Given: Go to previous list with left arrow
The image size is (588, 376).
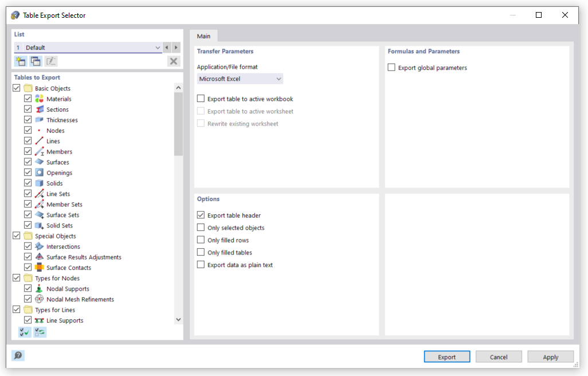Looking at the screenshot, I should point(167,48).
